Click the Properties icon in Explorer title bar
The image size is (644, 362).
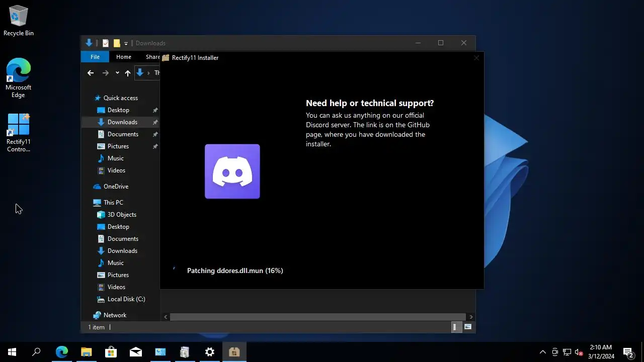106,43
